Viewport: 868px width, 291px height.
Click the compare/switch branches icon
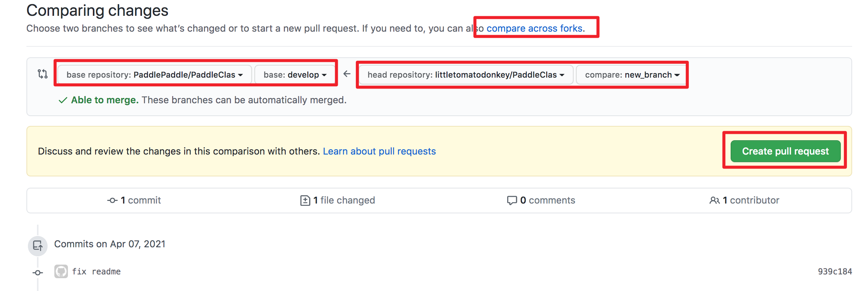click(43, 74)
